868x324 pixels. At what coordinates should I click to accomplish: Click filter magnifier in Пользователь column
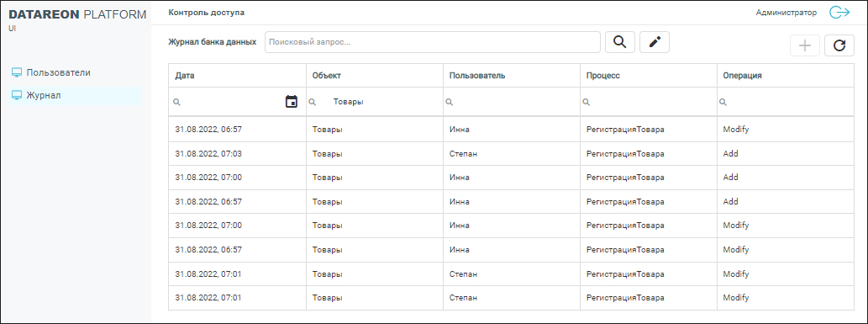(450, 102)
